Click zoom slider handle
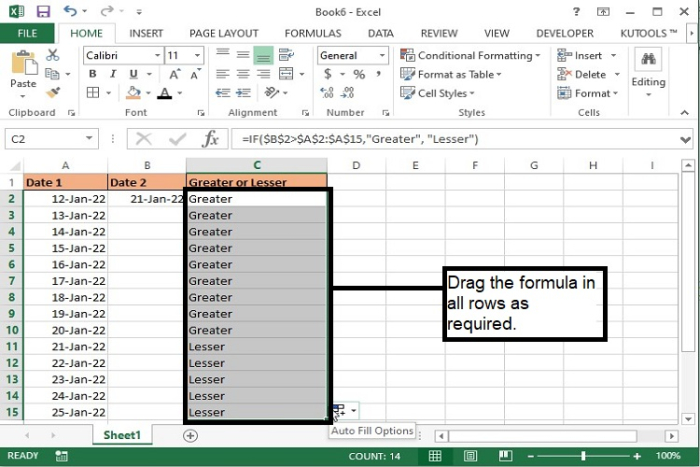This screenshot has height=467, width=700. click(583, 456)
